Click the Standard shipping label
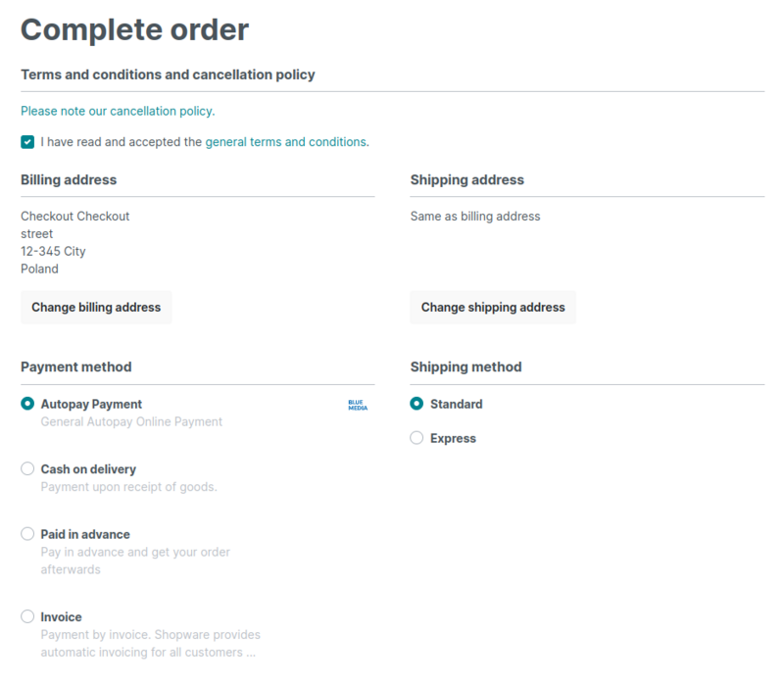The width and height of the screenshot is (784, 684). [x=456, y=404]
